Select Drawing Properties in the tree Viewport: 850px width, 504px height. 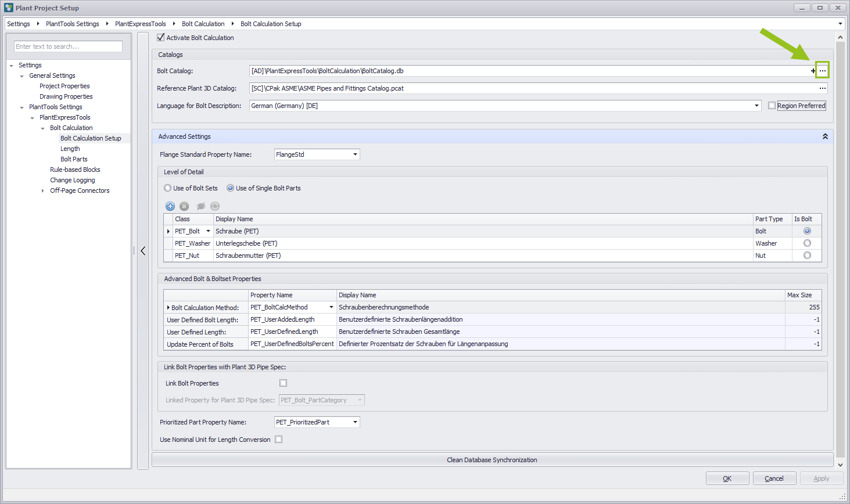(x=66, y=96)
